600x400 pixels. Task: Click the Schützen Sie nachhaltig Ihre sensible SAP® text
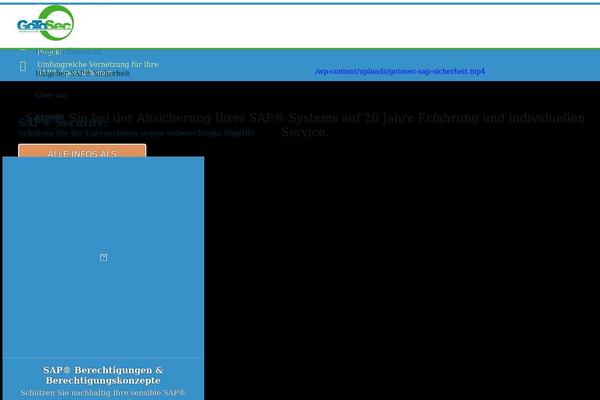tap(103, 393)
